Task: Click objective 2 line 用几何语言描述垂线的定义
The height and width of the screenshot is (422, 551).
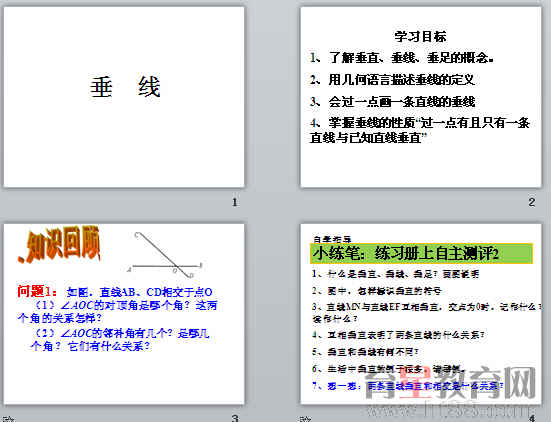Action: point(392,80)
